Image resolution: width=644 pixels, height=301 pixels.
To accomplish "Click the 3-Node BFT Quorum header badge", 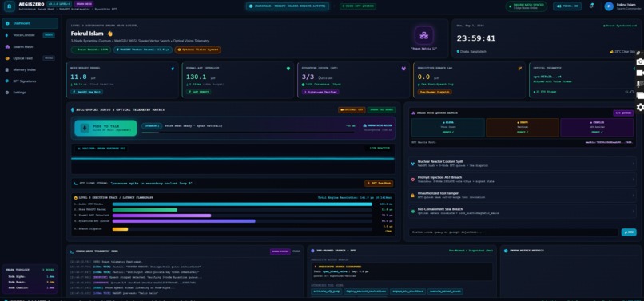I will point(358,6).
